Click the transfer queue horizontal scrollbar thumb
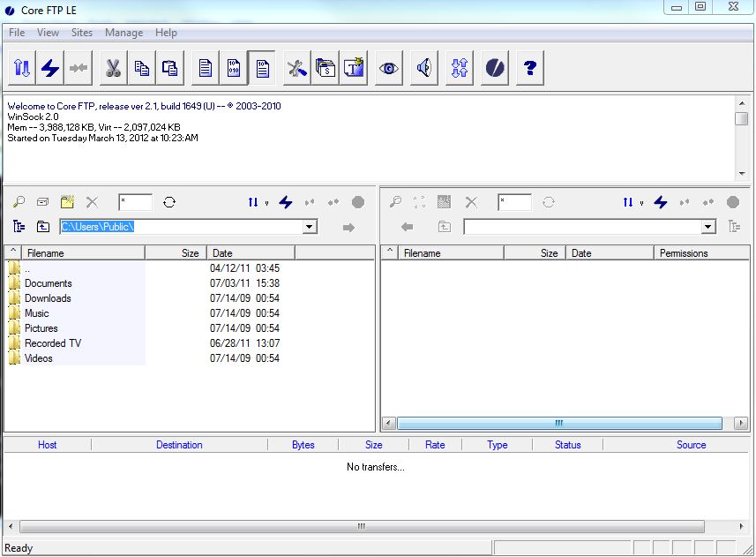Image resolution: width=756 pixels, height=557 pixels. point(362,526)
